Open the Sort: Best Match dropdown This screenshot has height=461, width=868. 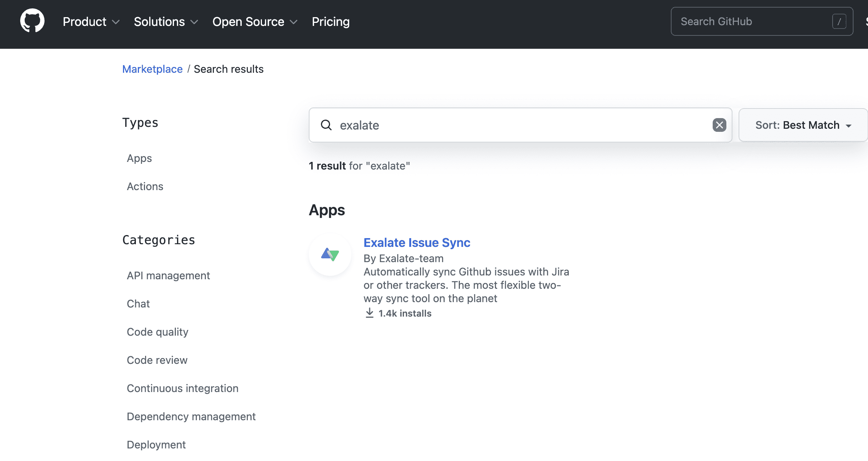click(803, 125)
